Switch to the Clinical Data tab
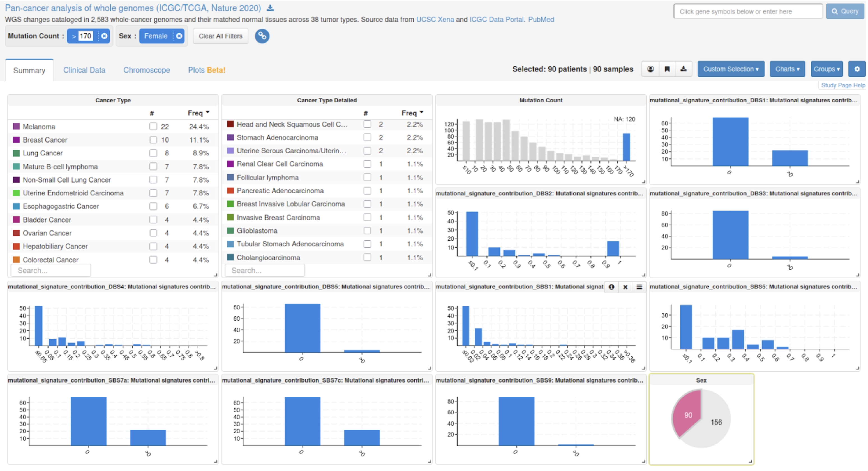The image size is (868, 471). (x=84, y=70)
